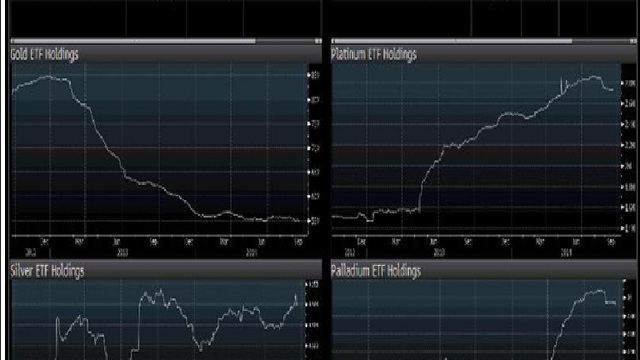
Task: Select the Silver ETF Holdings panel title
Action: point(47,271)
